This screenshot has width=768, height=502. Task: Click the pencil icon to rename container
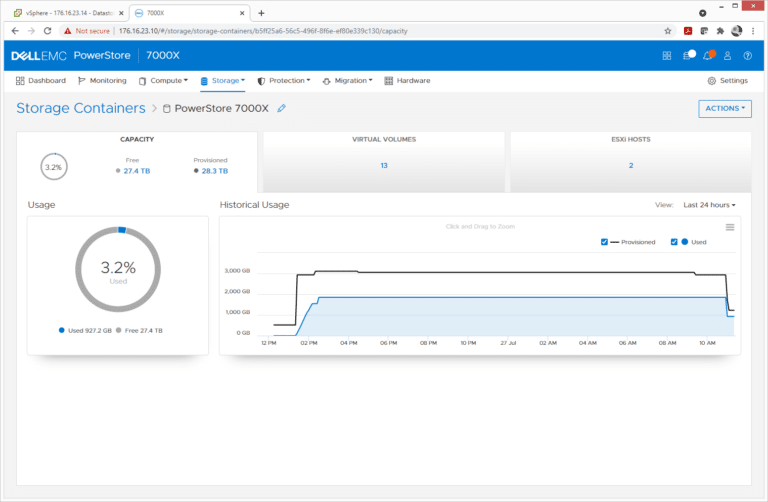click(x=281, y=108)
